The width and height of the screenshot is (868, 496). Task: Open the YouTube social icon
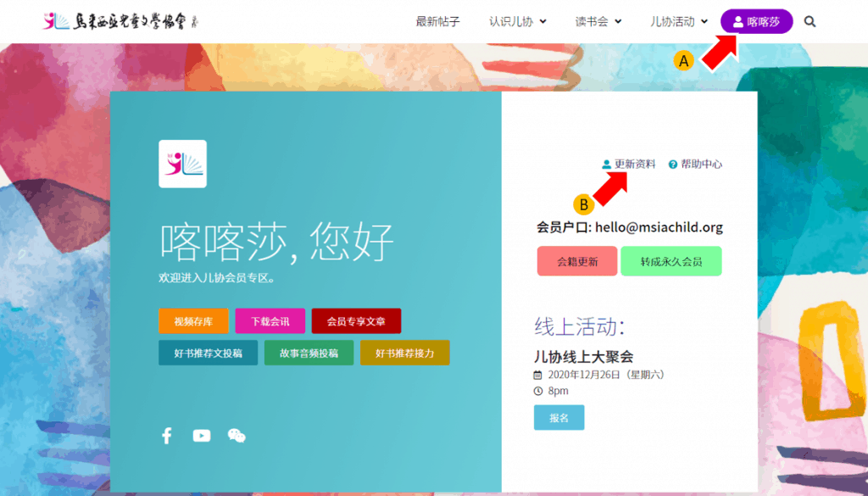(x=202, y=436)
